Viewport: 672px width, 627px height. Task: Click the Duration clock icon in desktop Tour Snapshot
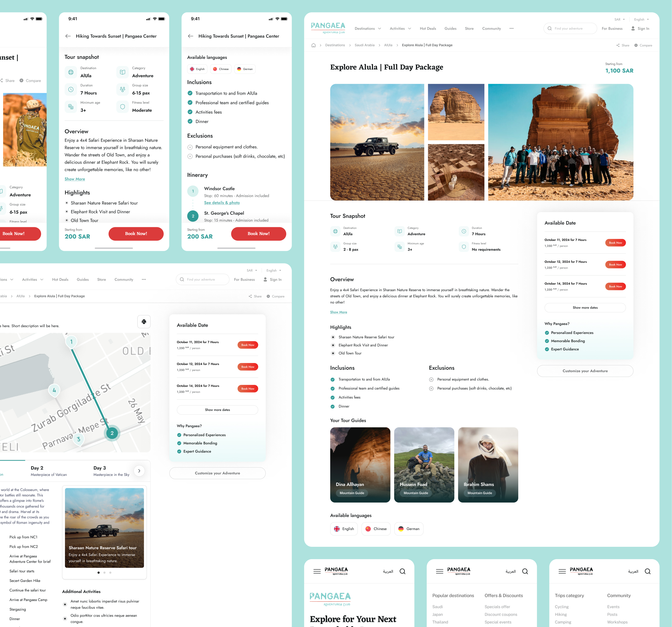coord(464,231)
